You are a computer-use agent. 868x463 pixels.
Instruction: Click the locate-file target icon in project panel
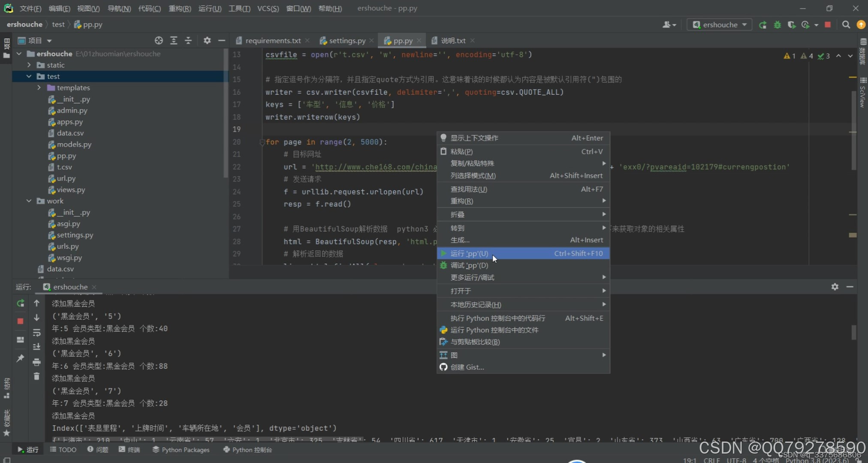159,40
